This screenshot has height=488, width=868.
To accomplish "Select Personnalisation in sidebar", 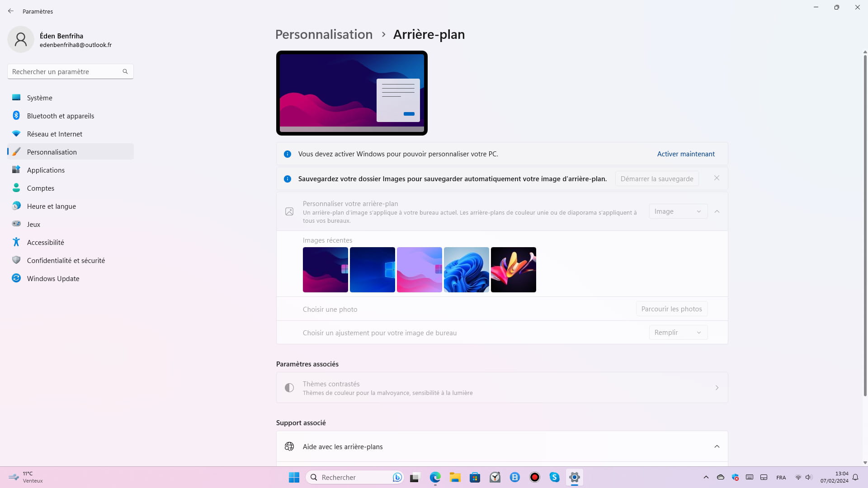I will click(71, 152).
